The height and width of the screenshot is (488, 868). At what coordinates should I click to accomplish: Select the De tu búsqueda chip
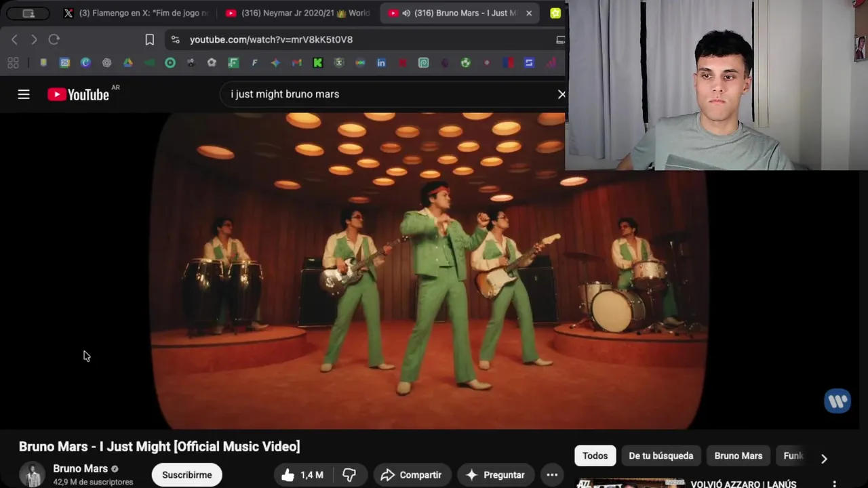coord(660,455)
